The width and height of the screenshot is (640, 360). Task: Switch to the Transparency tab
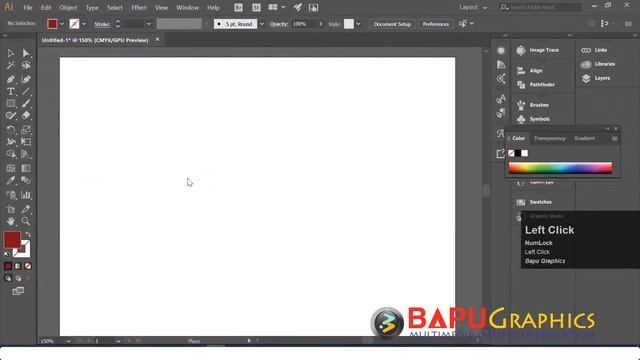click(x=550, y=138)
